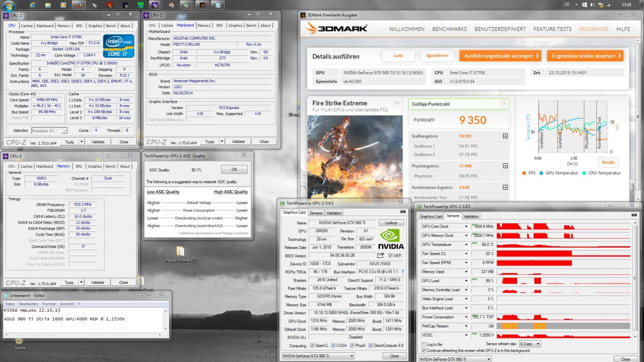Image resolution: width=644 pixels, height=362 pixels.
Task: Toggle the DirectCompute 5.0 checkbox
Action: pos(371,346)
